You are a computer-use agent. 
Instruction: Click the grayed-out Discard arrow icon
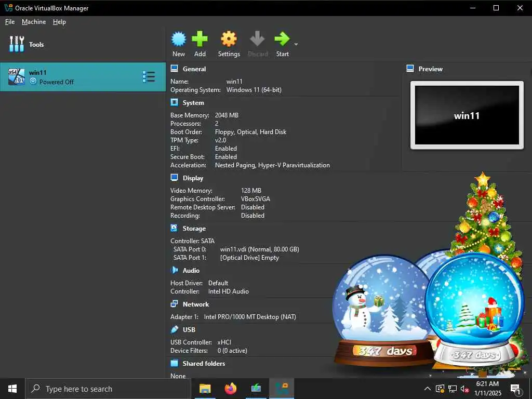pos(257,38)
